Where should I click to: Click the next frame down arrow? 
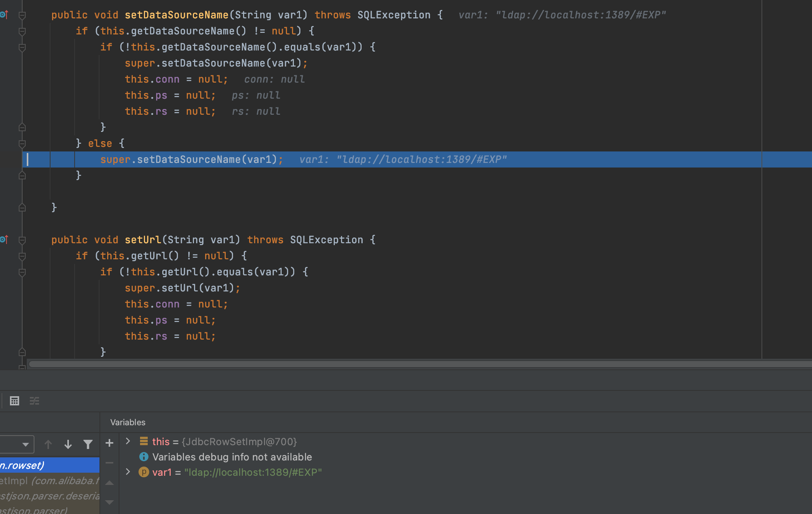[x=68, y=444]
